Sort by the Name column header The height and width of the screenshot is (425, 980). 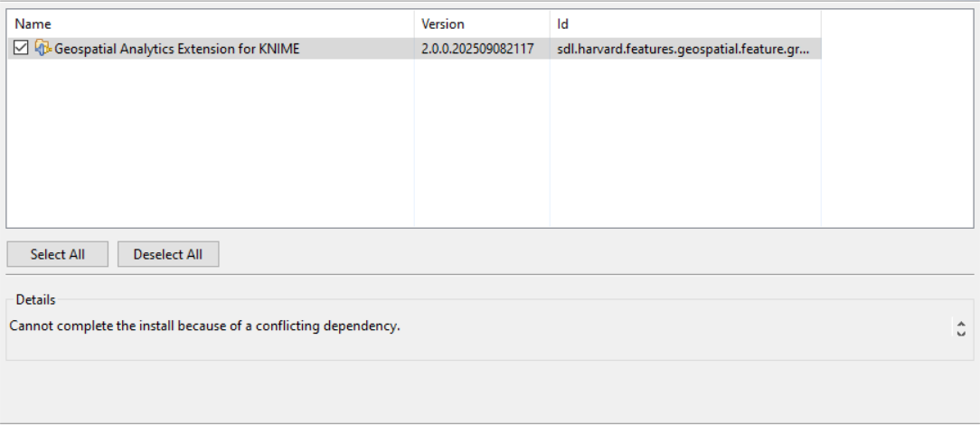210,24
